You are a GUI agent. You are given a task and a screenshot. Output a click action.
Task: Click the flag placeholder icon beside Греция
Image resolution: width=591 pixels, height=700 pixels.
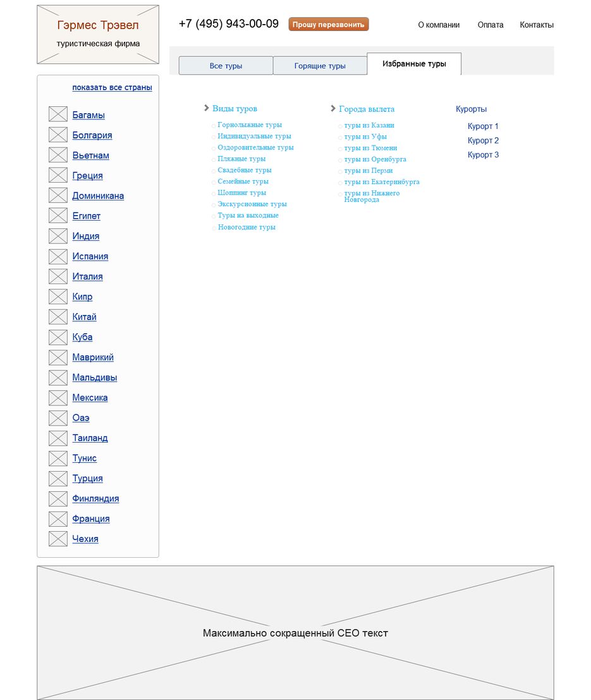[58, 175]
